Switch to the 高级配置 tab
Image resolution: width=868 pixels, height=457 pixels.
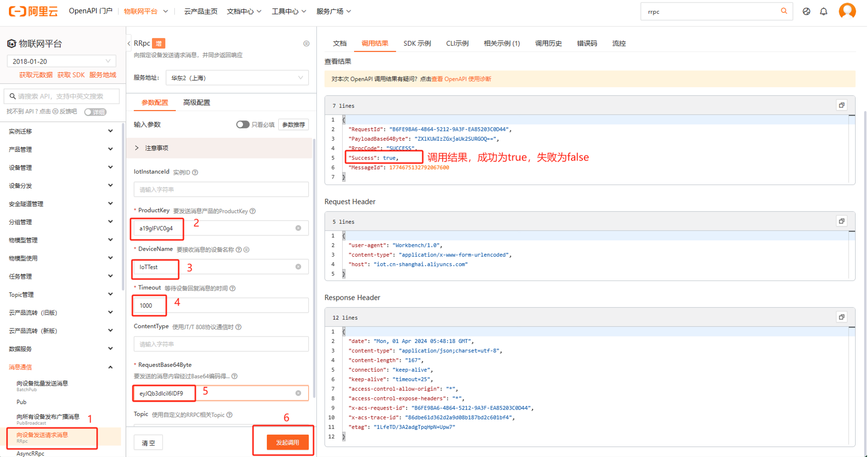pos(197,103)
